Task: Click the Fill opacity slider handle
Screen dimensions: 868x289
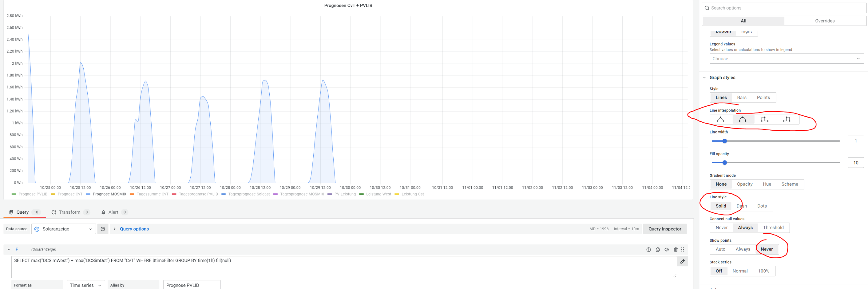Action: point(724,162)
